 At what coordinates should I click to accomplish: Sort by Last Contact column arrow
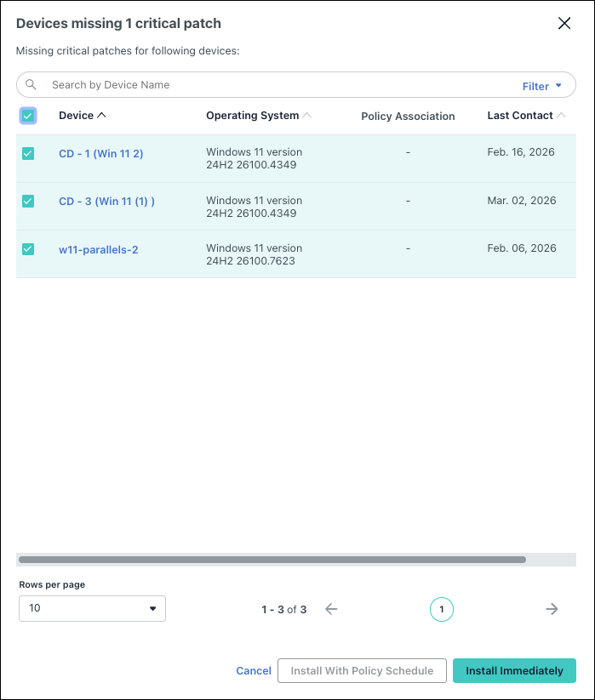coord(561,116)
